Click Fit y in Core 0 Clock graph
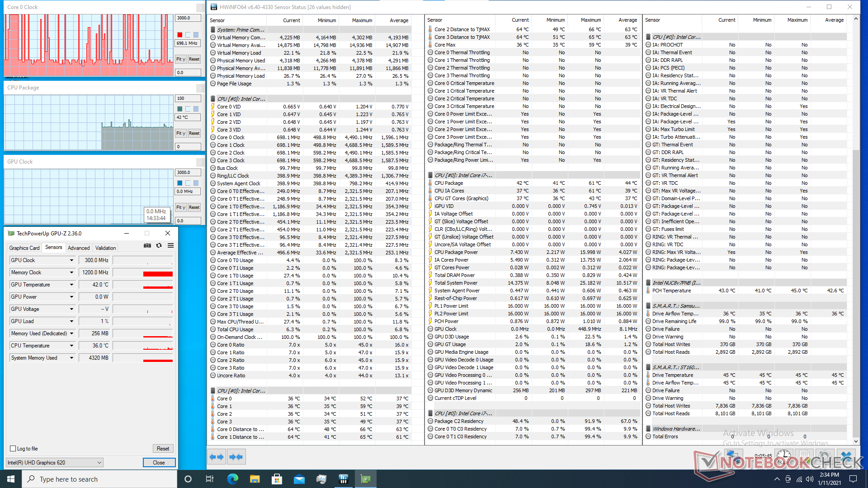868x488 pixels. pyautogui.click(x=180, y=59)
